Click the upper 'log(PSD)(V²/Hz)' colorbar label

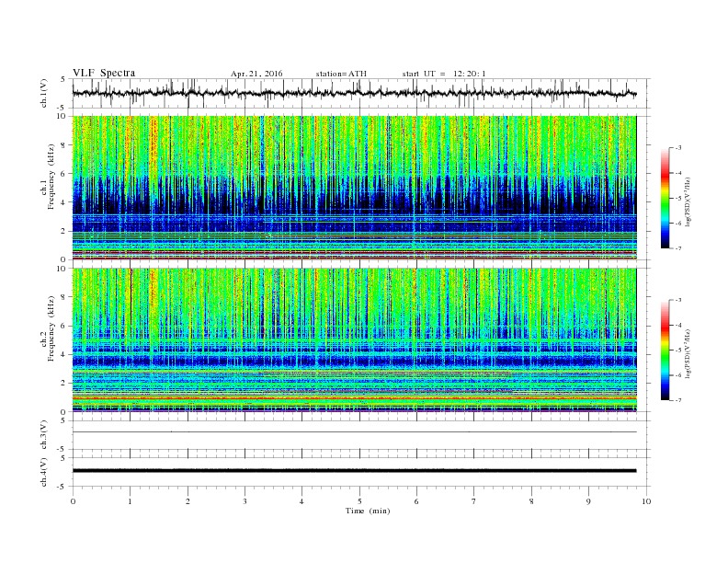point(688,201)
